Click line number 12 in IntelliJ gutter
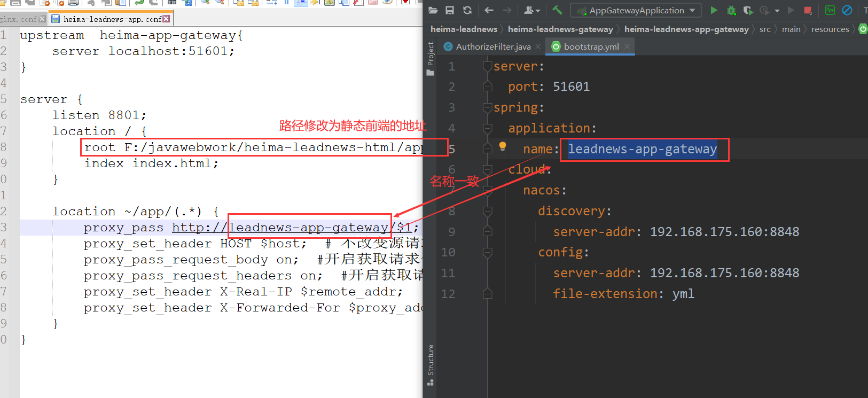 (448, 294)
